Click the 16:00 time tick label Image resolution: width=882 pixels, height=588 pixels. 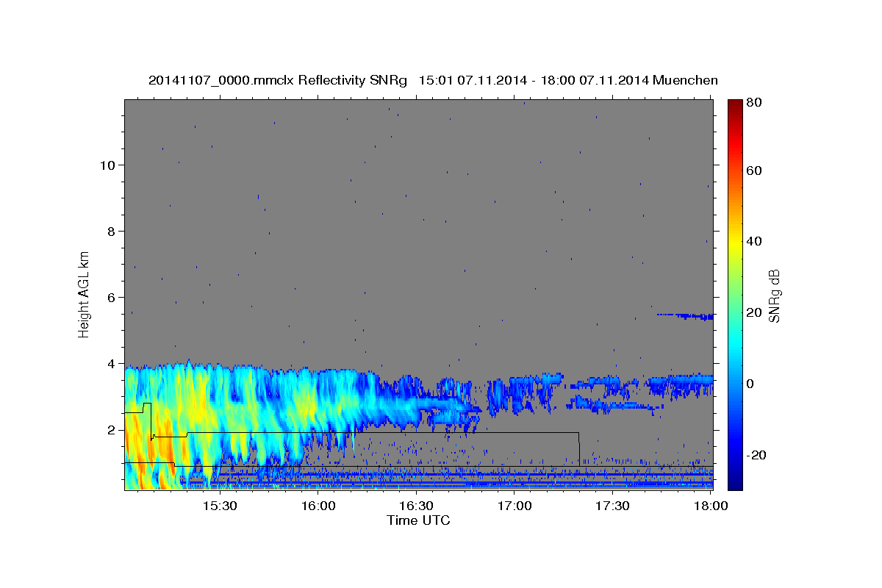[x=318, y=506]
